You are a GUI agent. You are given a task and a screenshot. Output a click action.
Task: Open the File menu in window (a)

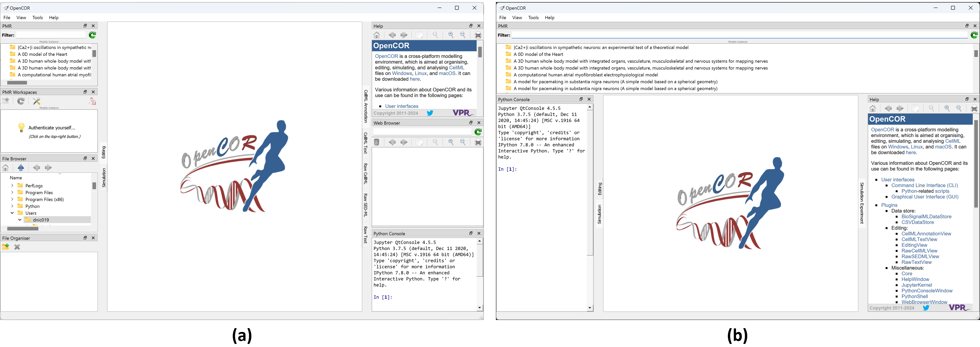coord(7,18)
